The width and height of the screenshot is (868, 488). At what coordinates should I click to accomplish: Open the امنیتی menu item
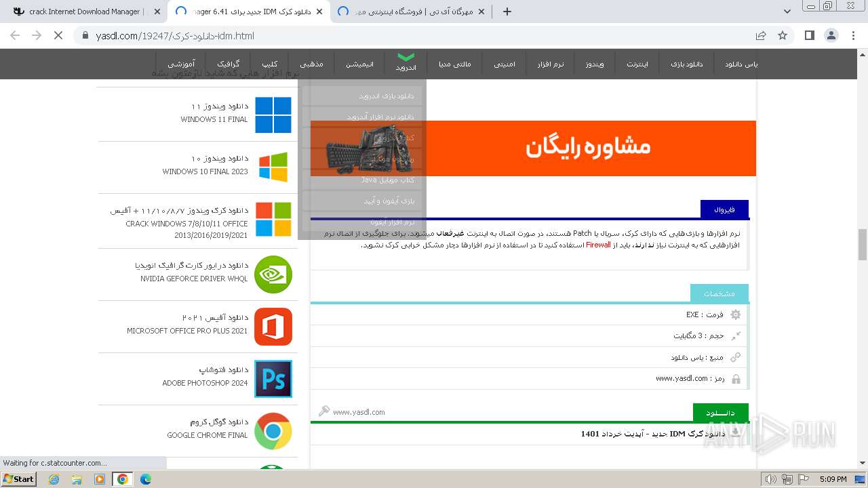(x=504, y=64)
